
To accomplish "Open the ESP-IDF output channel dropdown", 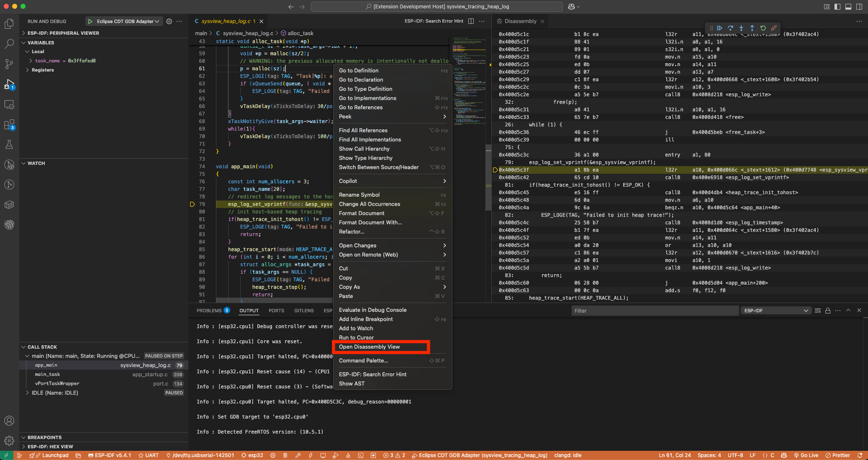I will [x=775, y=311].
